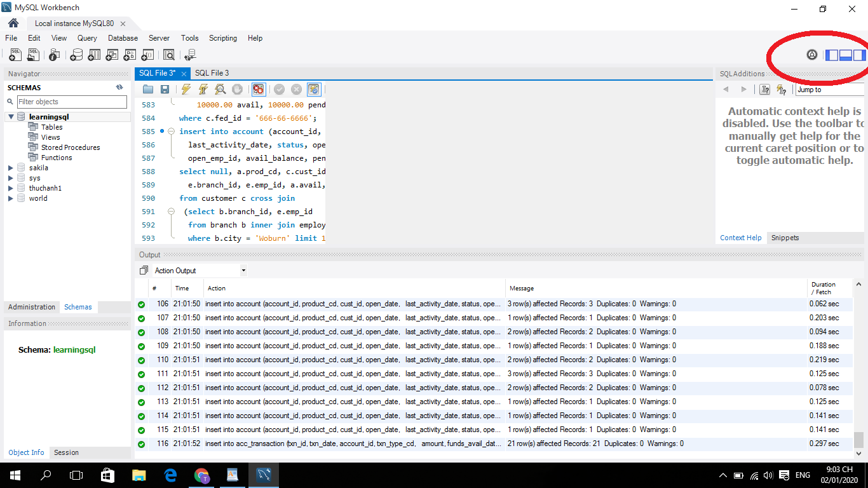Close the SQL File 3* tab
868x488 pixels.
(x=183, y=74)
